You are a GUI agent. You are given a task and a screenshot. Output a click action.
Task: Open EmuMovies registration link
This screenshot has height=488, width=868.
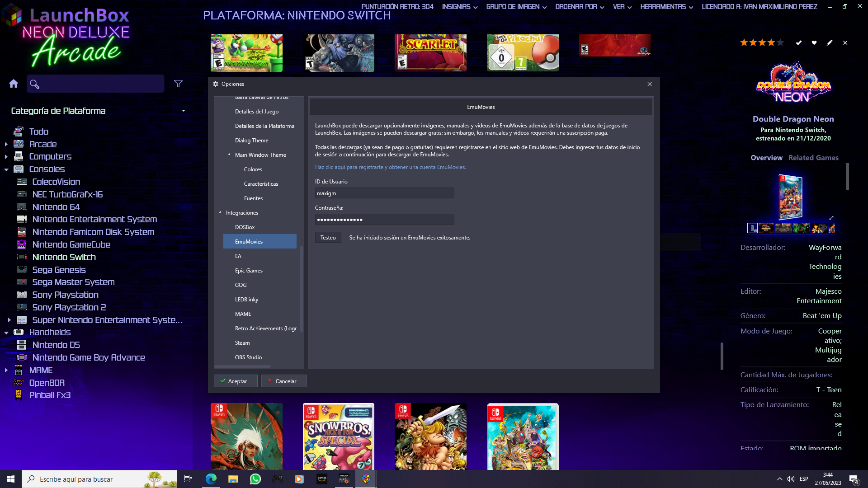(x=390, y=167)
